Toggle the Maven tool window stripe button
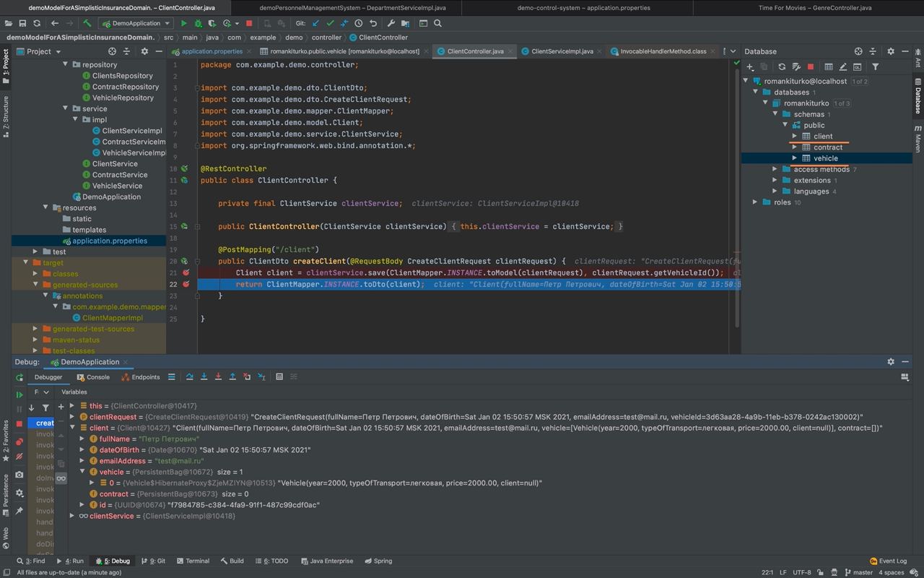Image resolution: width=924 pixels, height=578 pixels. tap(918, 137)
